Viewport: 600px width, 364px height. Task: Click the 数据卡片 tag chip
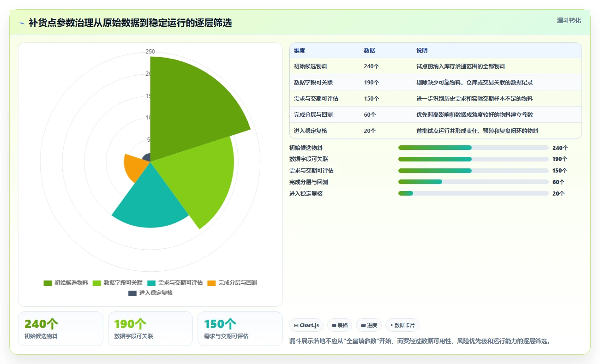pos(402,325)
